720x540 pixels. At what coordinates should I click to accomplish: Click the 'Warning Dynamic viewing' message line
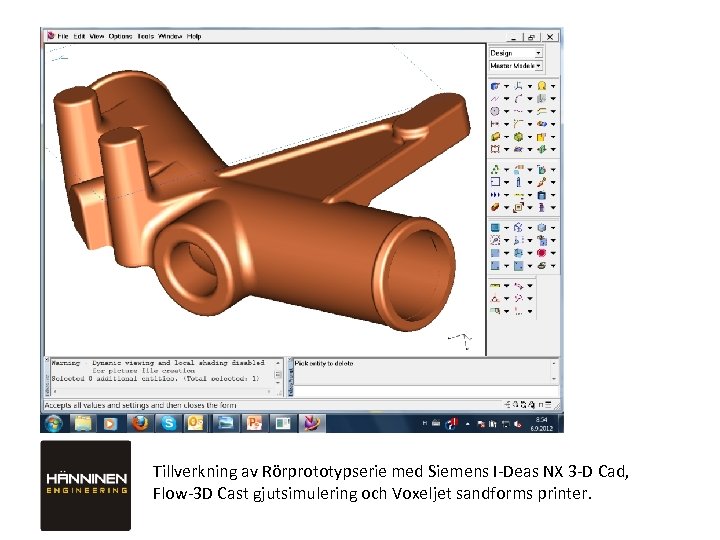[158, 363]
